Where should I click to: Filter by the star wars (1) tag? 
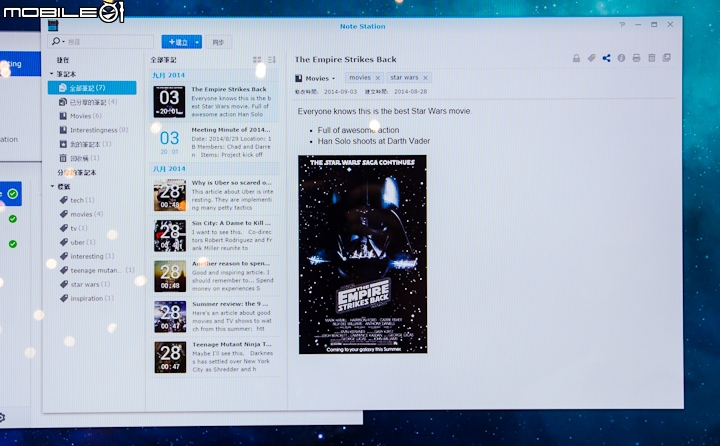(85, 284)
